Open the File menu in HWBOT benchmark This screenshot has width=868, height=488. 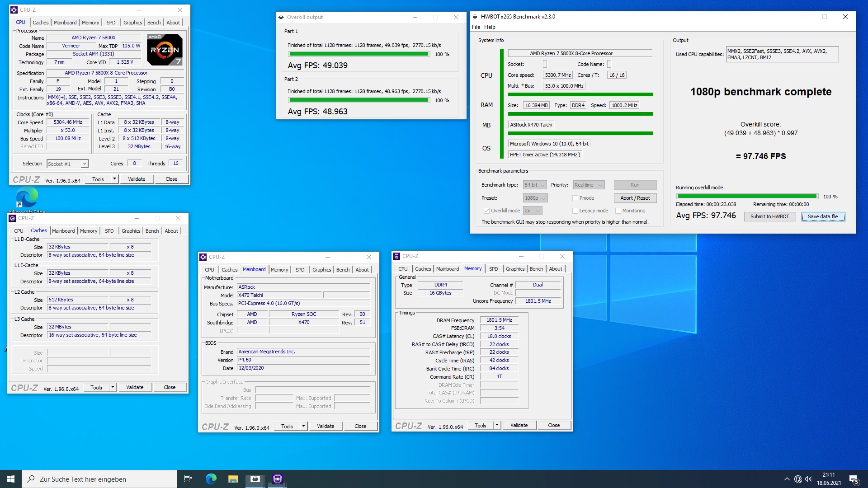[x=476, y=27]
